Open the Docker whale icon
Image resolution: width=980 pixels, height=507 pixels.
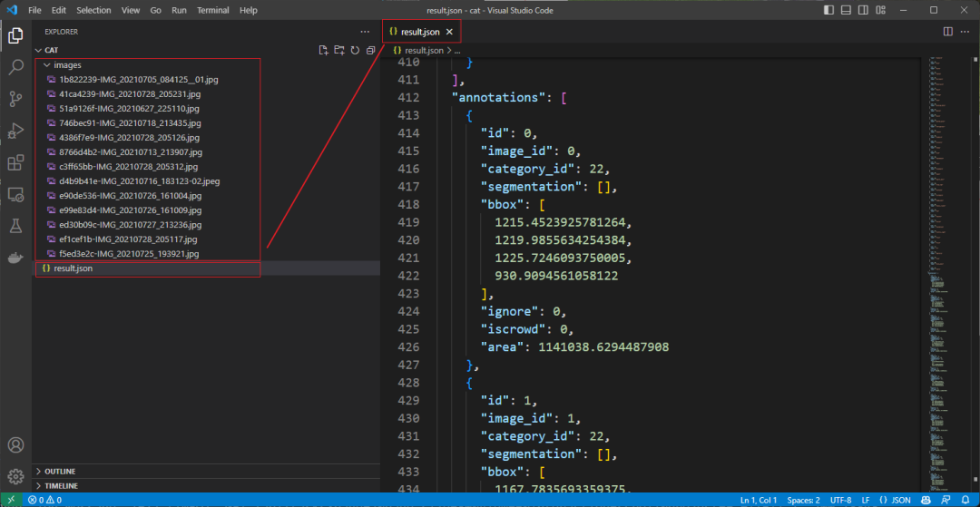pos(15,258)
